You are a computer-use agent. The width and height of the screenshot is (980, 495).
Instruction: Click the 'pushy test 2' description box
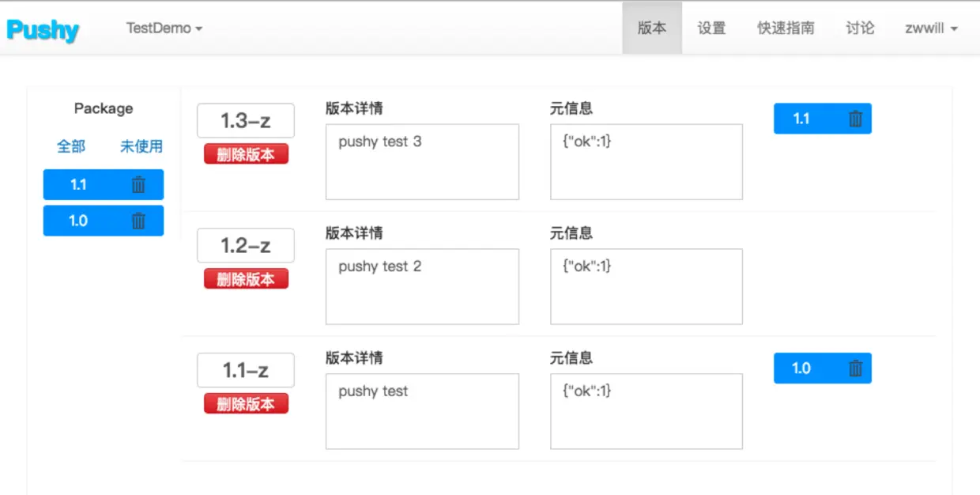[422, 286]
